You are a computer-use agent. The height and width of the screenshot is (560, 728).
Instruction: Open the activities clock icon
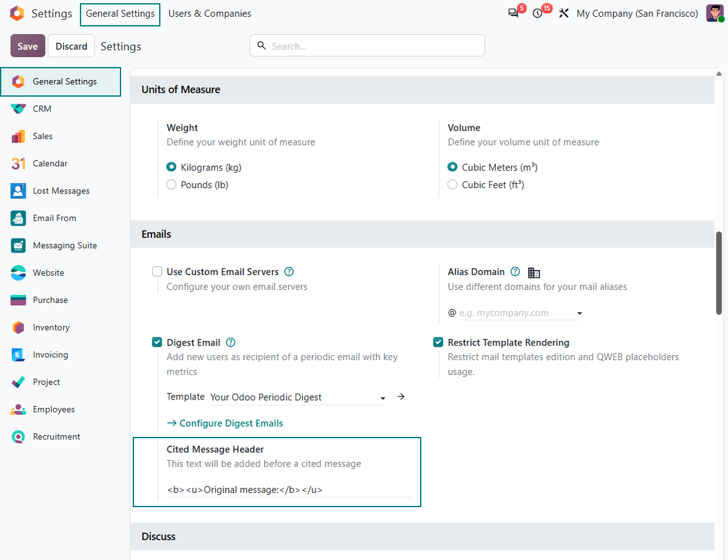tap(538, 14)
